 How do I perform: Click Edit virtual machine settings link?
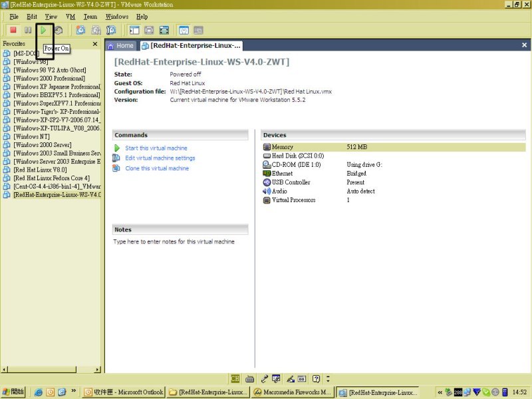[160, 158]
